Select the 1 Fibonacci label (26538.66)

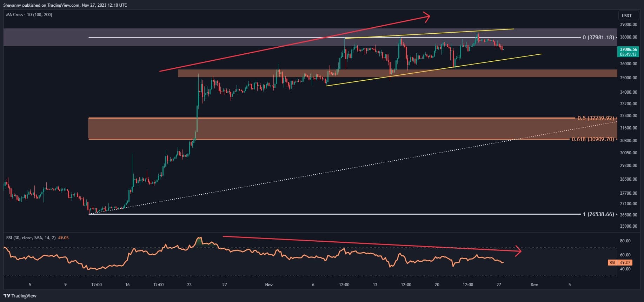point(598,214)
